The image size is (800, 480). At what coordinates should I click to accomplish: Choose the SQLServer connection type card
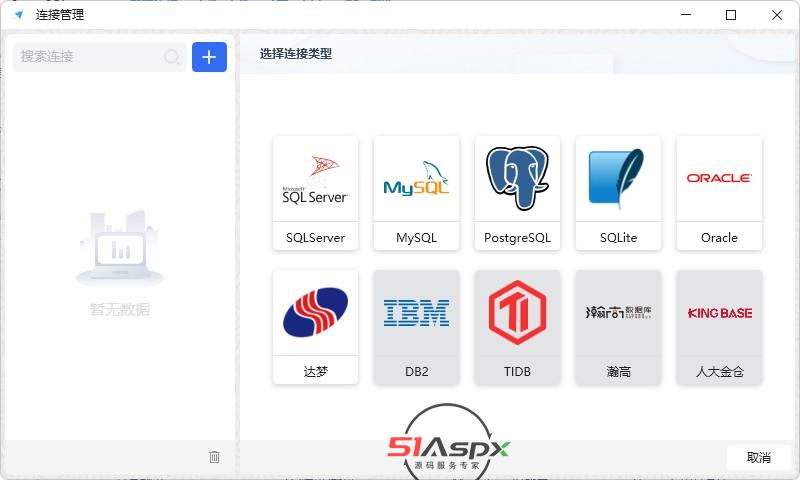(x=315, y=193)
